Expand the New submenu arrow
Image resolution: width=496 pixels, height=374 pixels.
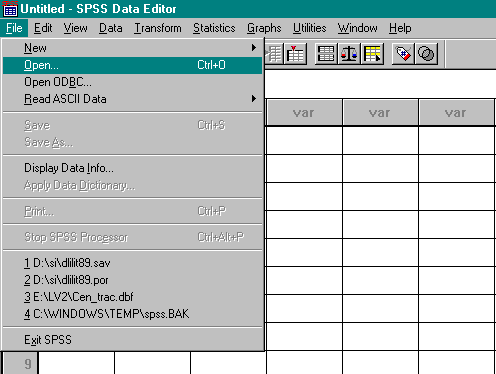click(x=254, y=48)
